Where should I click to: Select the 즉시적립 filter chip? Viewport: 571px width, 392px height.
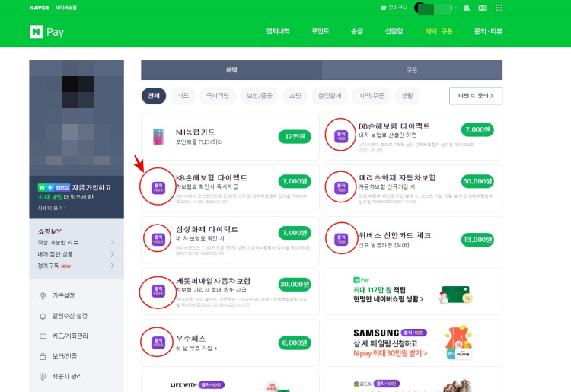[x=218, y=96]
